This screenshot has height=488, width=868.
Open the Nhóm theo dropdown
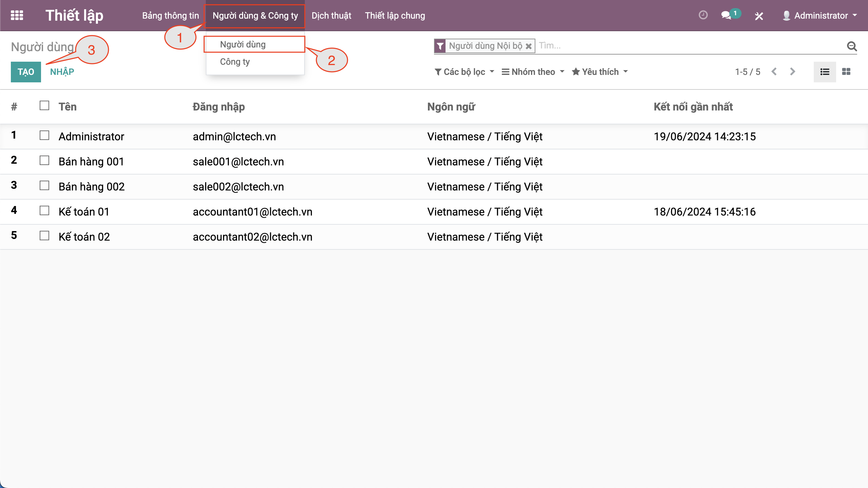pyautogui.click(x=533, y=72)
